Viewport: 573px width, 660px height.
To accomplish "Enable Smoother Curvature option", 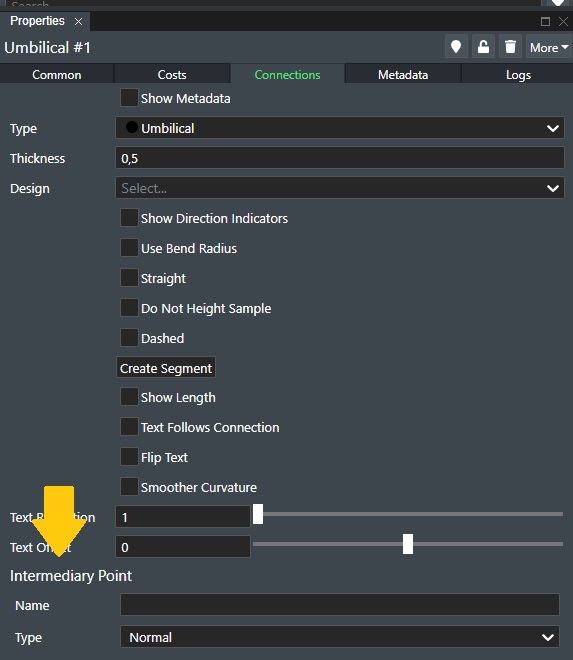I will coord(129,487).
